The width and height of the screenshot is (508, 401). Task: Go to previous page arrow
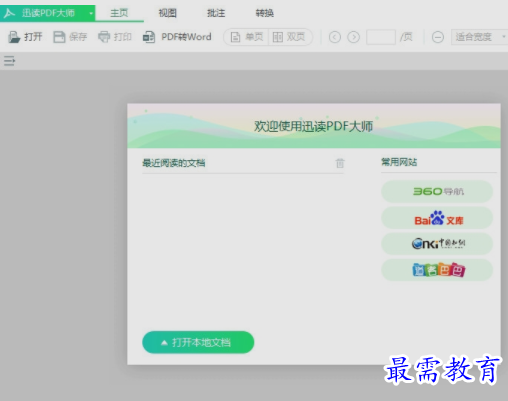pyautogui.click(x=335, y=37)
